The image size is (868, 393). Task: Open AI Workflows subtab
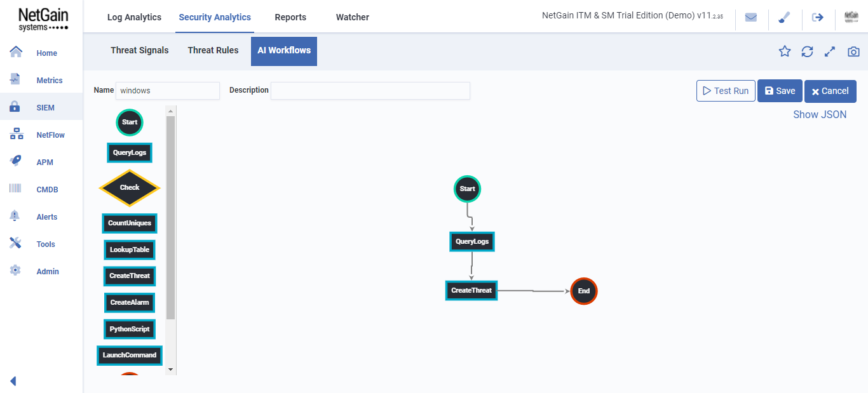(284, 51)
